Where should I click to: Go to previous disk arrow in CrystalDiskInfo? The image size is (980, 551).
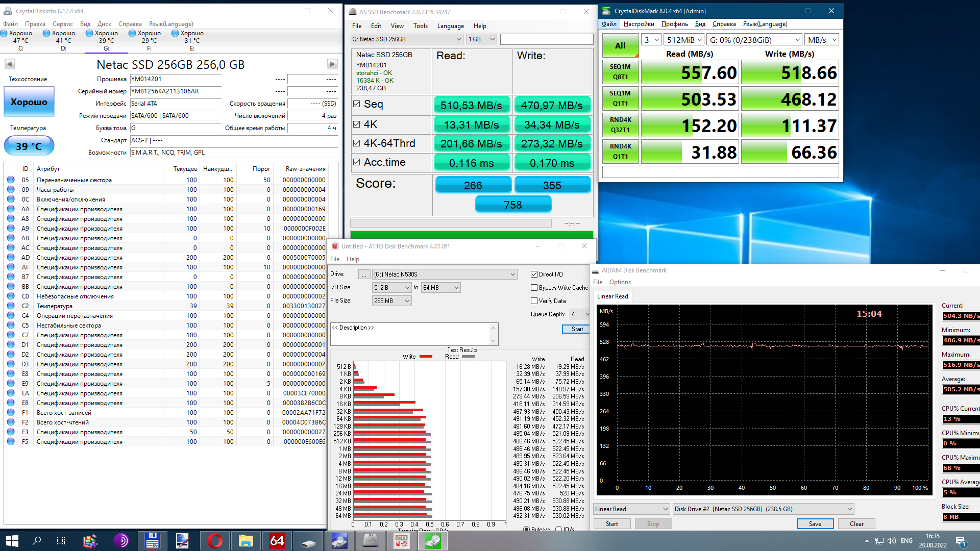click(x=10, y=64)
